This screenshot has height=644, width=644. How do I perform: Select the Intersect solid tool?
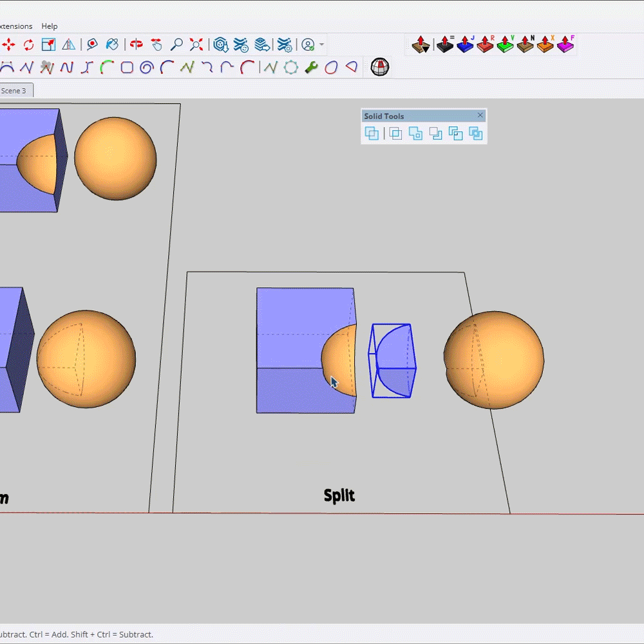tap(395, 133)
